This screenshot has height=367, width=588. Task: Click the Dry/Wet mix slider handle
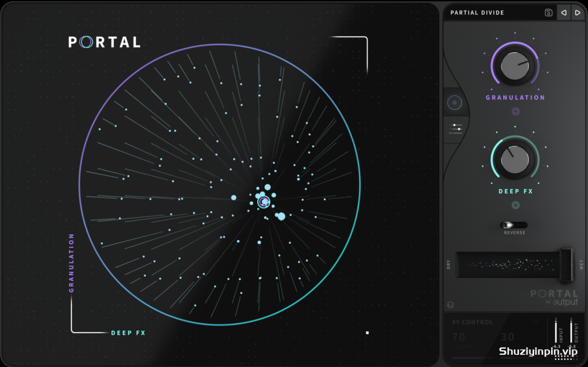pos(566,265)
